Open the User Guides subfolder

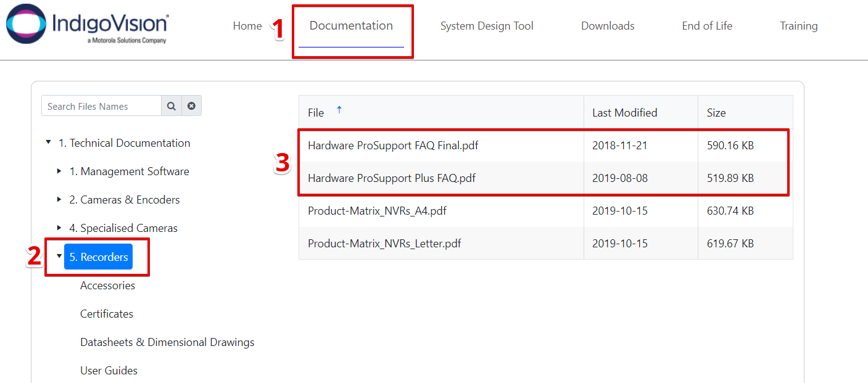(109, 371)
